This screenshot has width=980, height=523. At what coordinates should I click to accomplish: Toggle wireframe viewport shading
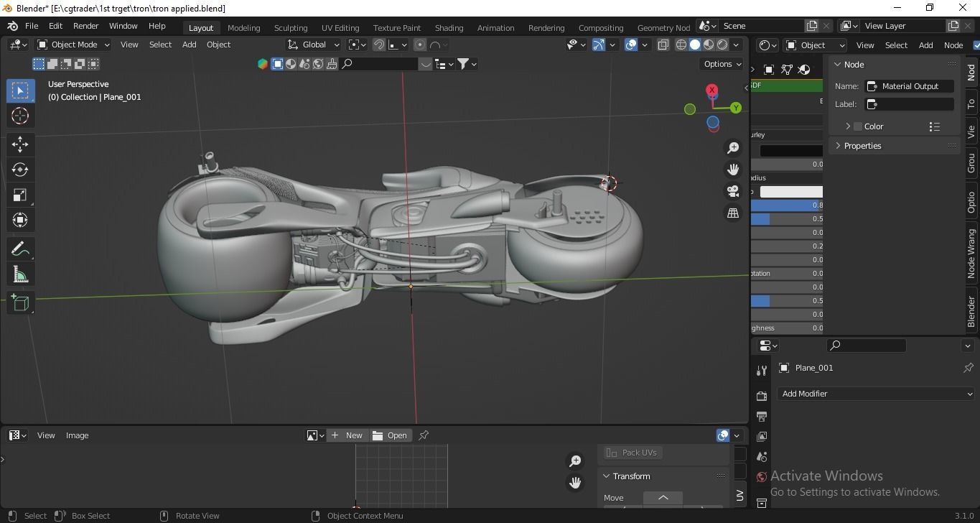pos(681,45)
